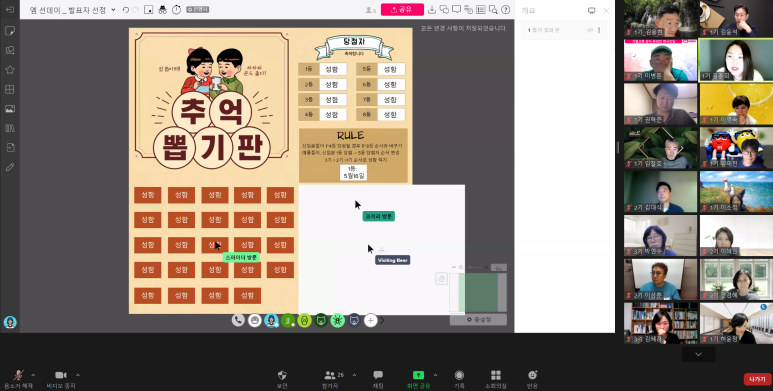Select the shapes tool in the left sidebar
The image size is (773, 391).
(x=10, y=50)
